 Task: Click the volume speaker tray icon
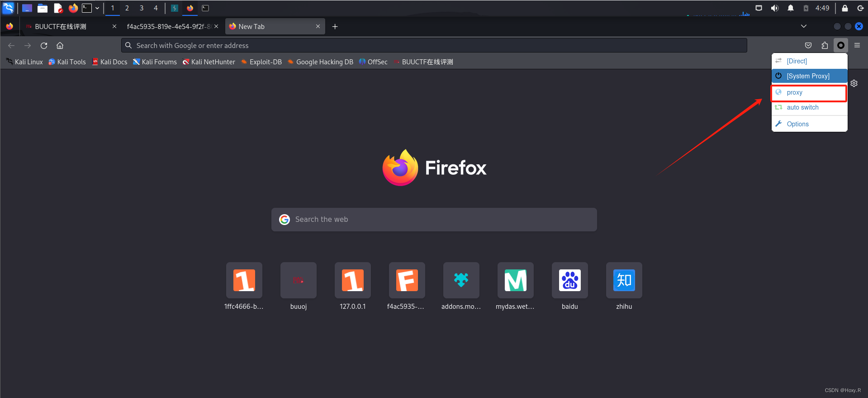[774, 8]
